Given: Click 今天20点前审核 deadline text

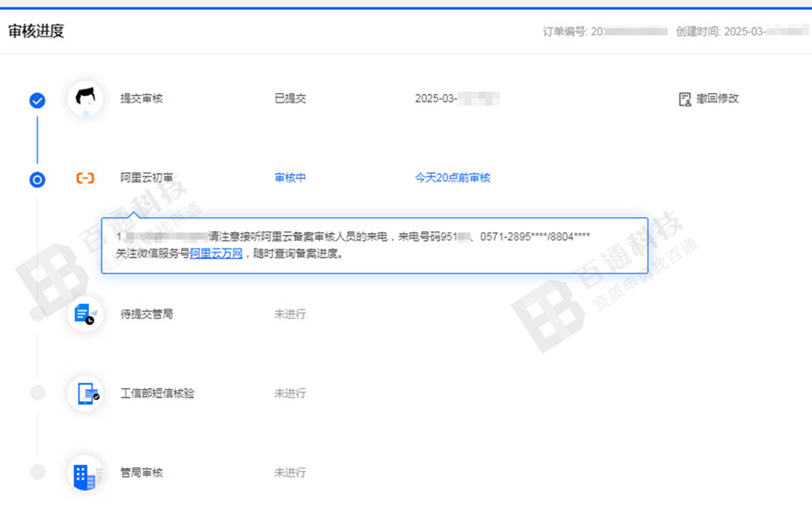Looking at the screenshot, I should (453, 178).
